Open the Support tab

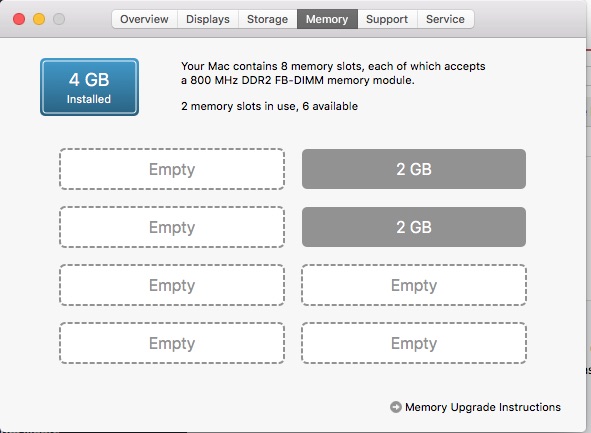click(x=387, y=19)
